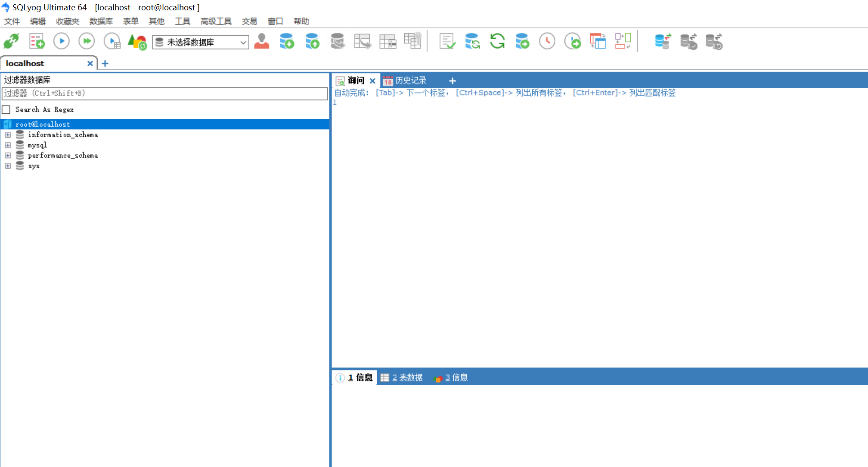This screenshot has width=868, height=467.
Task: Execute the current query
Action: 62,41
